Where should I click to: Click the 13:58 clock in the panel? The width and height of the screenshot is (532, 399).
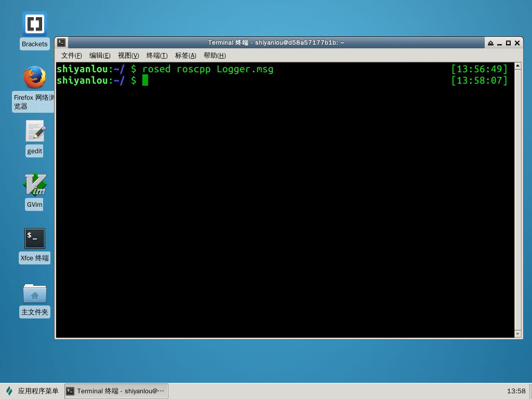coord(516,391)
